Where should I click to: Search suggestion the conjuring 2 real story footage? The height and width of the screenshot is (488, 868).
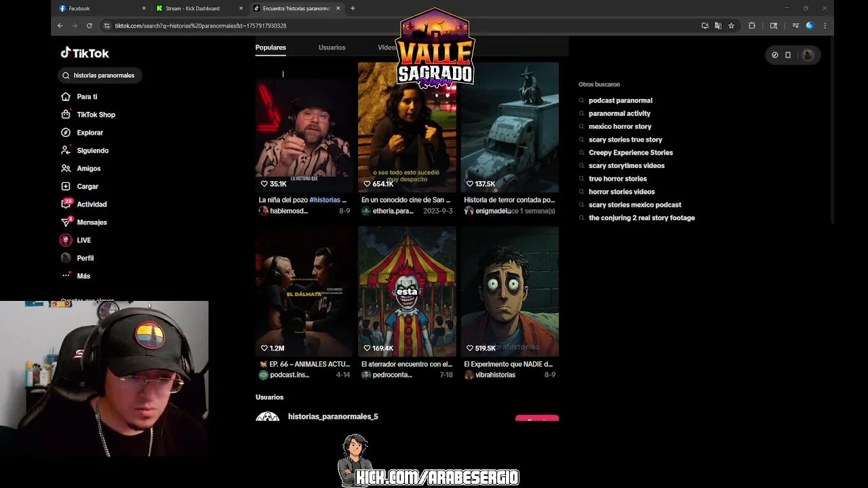pos(642,218)
